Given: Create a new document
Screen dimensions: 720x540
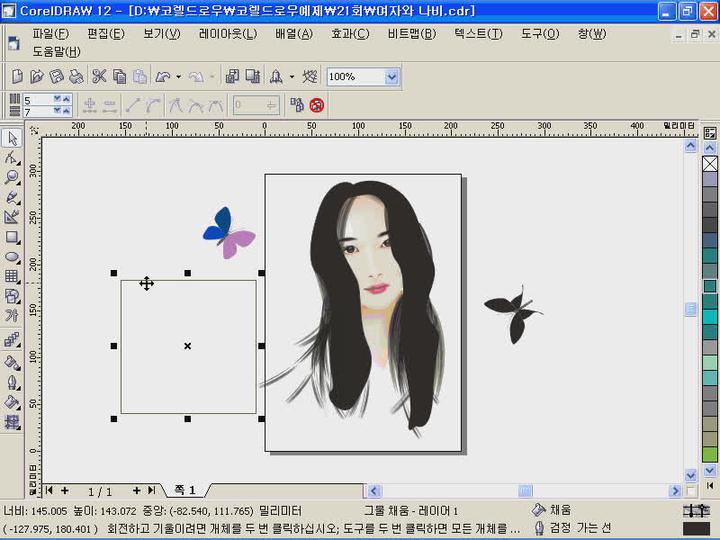Looking at the screenshot, I should pos(17,76).
